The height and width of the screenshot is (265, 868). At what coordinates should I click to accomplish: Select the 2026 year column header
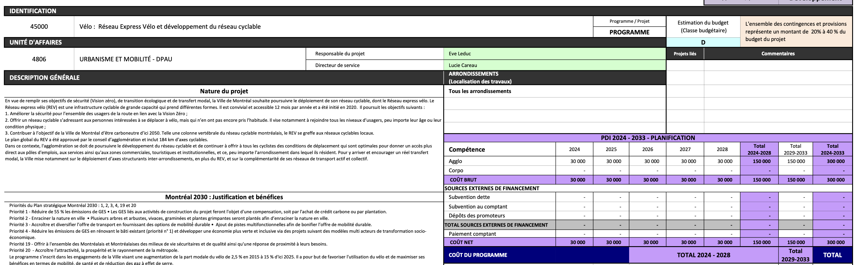tap(647, 149)
